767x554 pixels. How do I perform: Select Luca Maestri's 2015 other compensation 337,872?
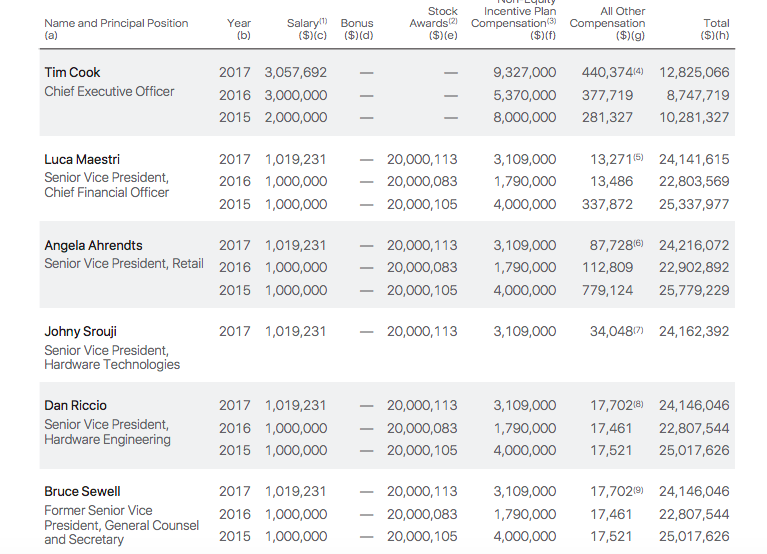(607, 204)
